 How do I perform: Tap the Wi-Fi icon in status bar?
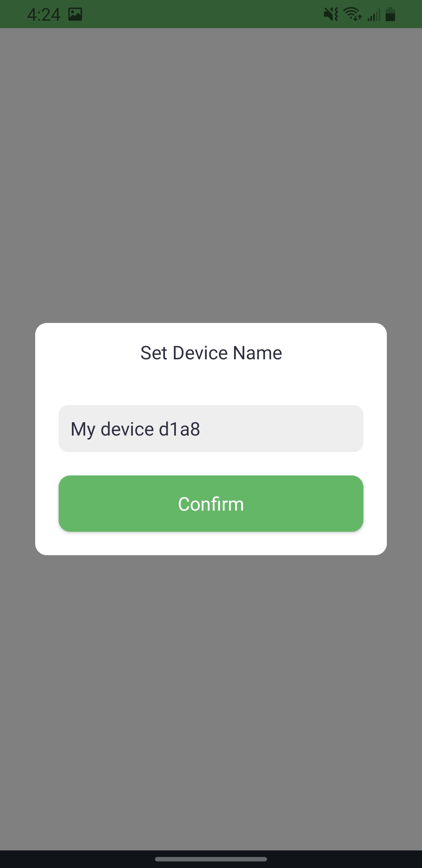[x=352, y=14]
